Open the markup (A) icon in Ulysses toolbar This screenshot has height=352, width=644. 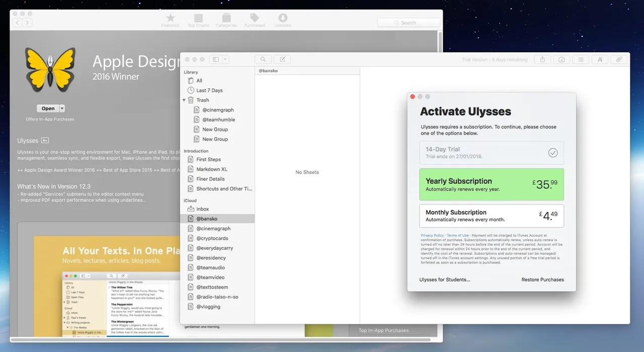pyautogui.click(x=600, y=59)
